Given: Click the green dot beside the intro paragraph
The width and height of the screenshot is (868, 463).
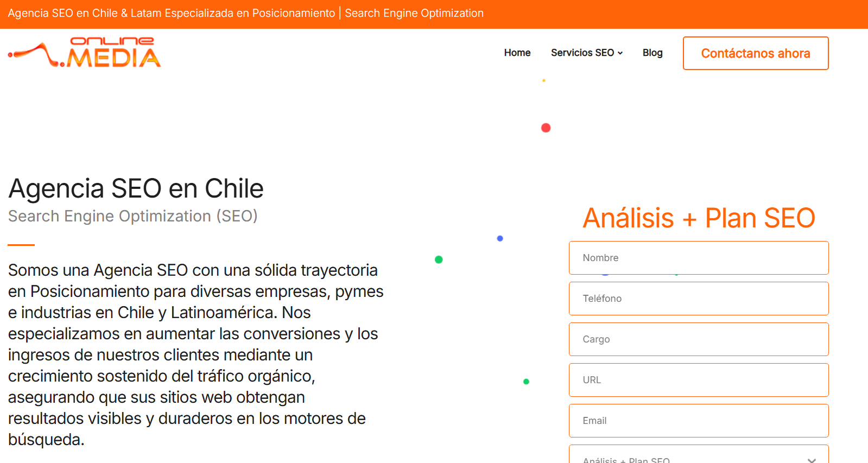Looking at the screenshot, I should (439, 259).
